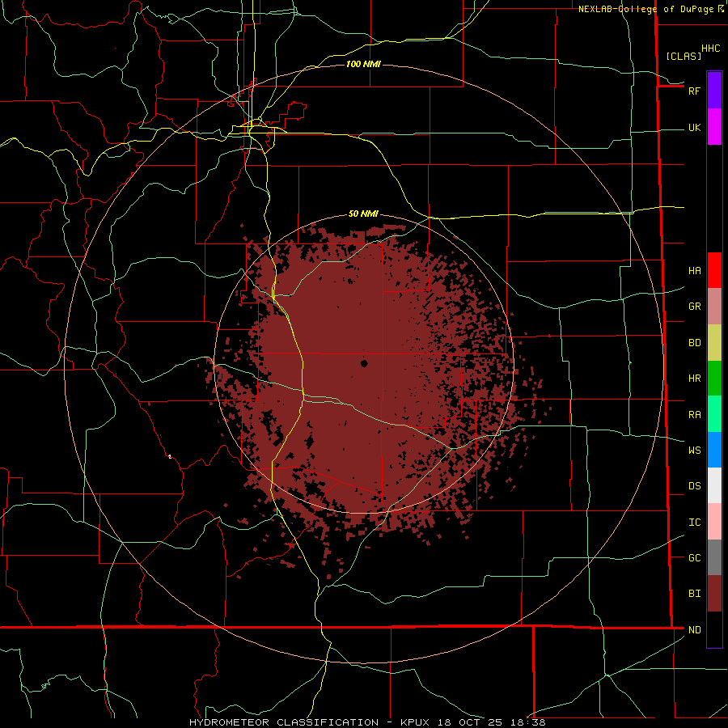Screen dimensions: 728x728
Task: Click the RA legend label
Action: (x=694, y=415)
